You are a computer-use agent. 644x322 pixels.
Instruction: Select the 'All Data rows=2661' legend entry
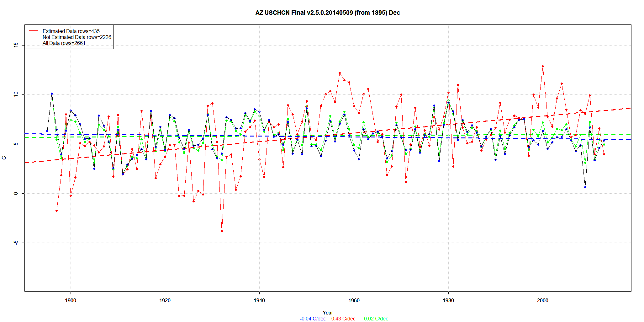click(64, 43)
